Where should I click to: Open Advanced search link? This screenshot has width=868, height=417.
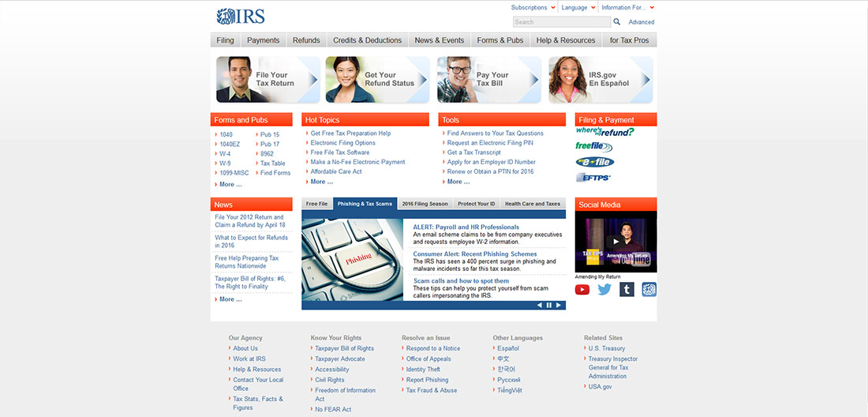click(x=641, y=22)
